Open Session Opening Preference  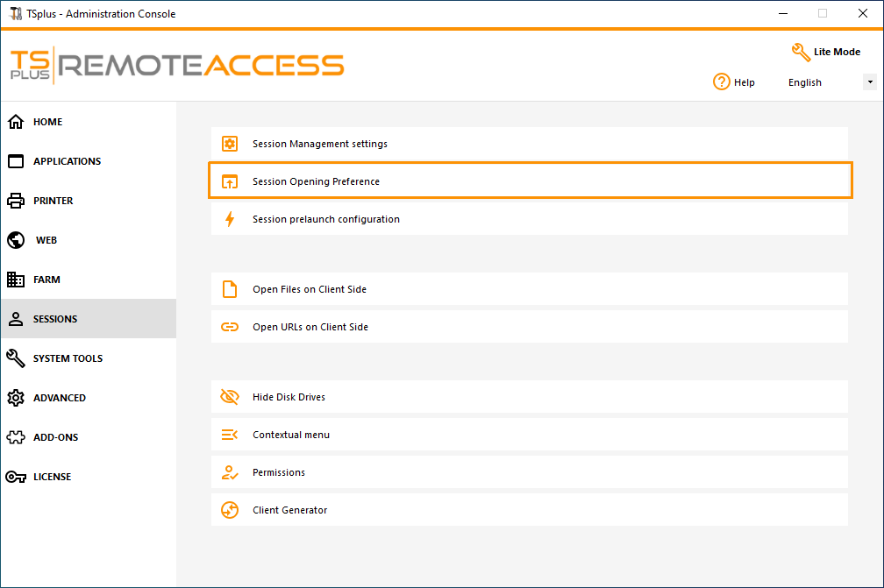click(x=316, y=181)
